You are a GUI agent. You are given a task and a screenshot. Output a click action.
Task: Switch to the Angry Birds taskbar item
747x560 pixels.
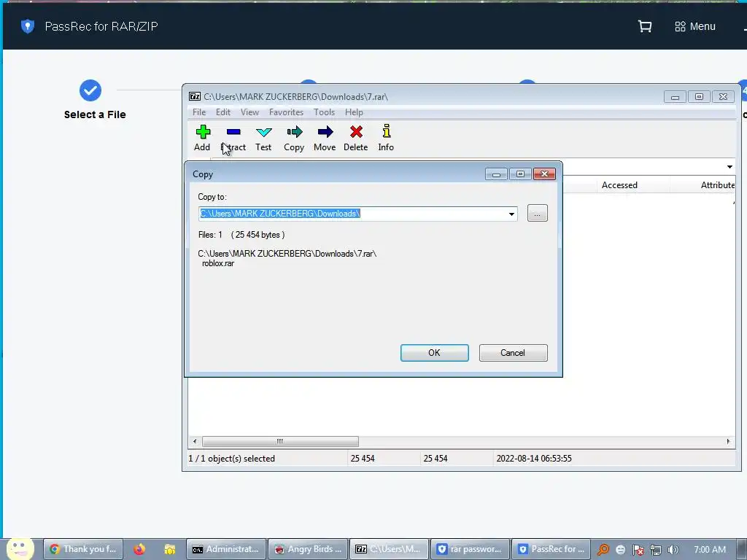309,549
